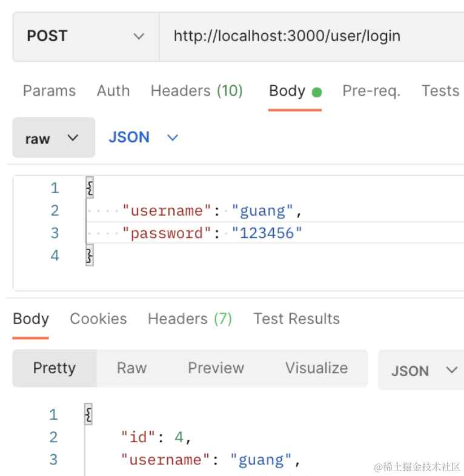
Task: Switch to Raw response view
Action: click(131, 368)
